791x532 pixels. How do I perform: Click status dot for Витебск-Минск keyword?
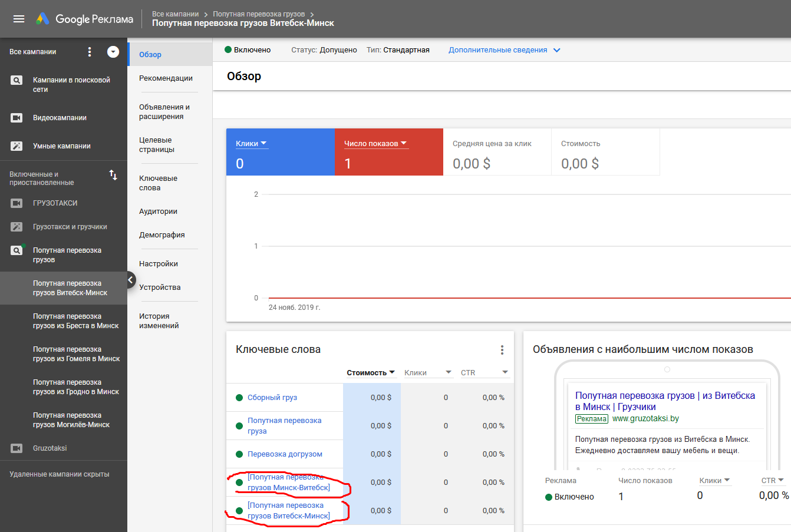pos(239,511)
